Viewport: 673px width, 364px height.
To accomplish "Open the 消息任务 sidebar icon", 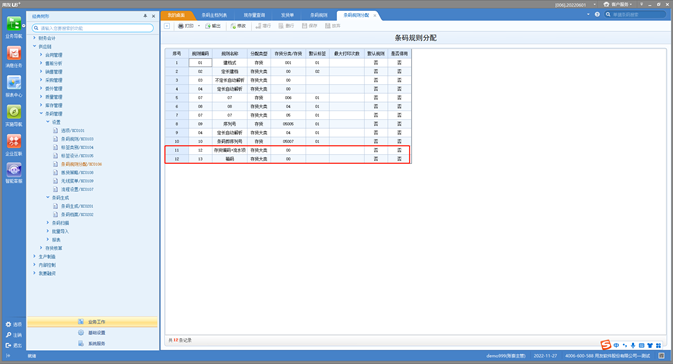I will click(14, 53).
